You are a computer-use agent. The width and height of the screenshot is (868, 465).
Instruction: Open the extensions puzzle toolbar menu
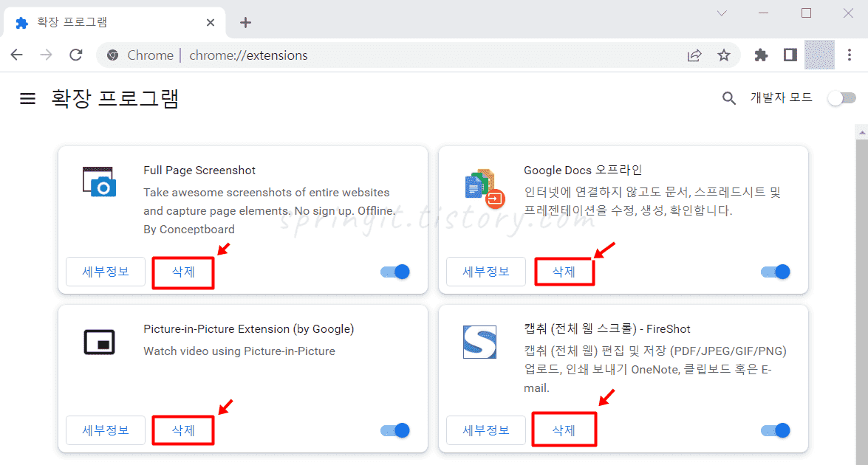(x=761, y=55)
